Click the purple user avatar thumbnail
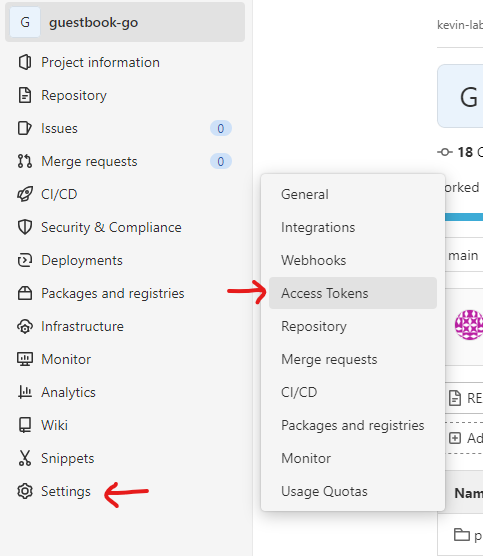This screenshot has width=483, height=556. (470, 325)
